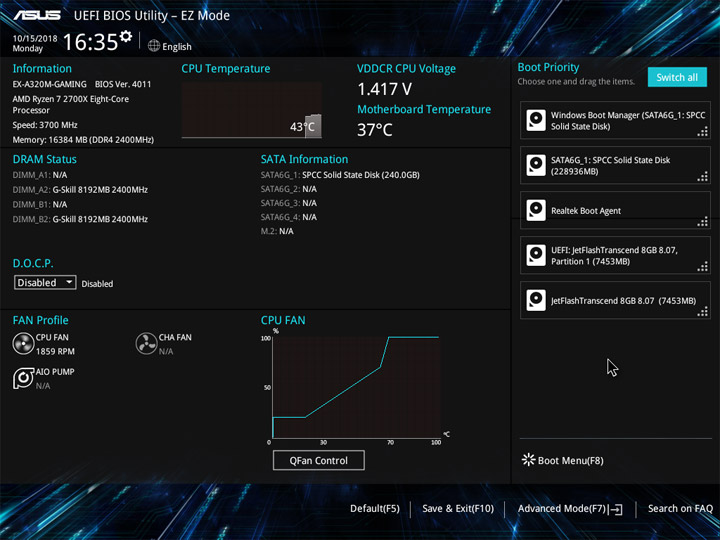Click the DIMM_A1 N/A row

[40, 175]
